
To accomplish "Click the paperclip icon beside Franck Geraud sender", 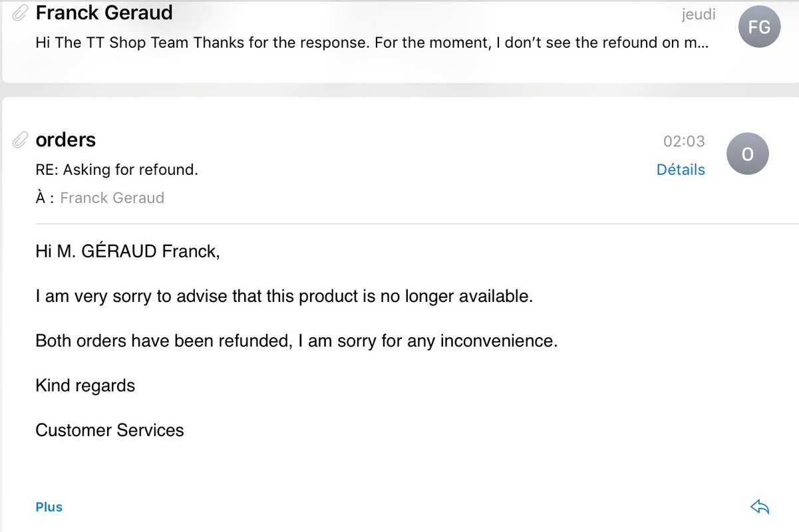I will [x=21, y=12].
